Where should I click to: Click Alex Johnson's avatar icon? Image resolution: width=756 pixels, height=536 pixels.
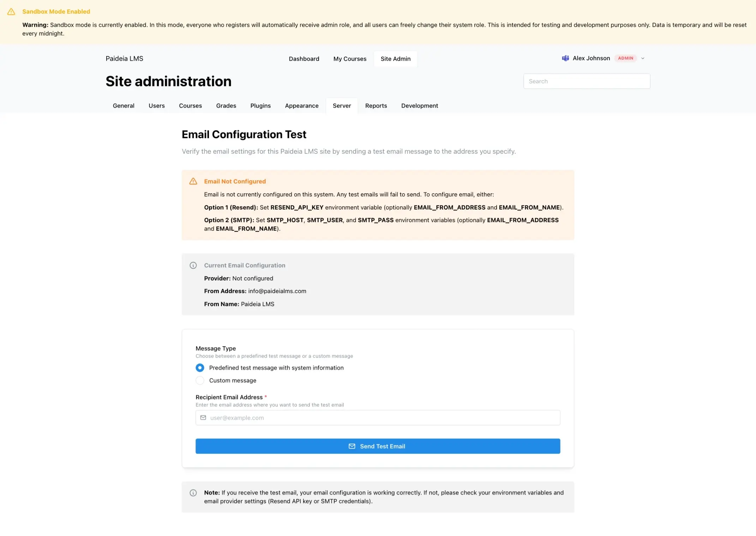pyautogui.click(x=565, y=58)
